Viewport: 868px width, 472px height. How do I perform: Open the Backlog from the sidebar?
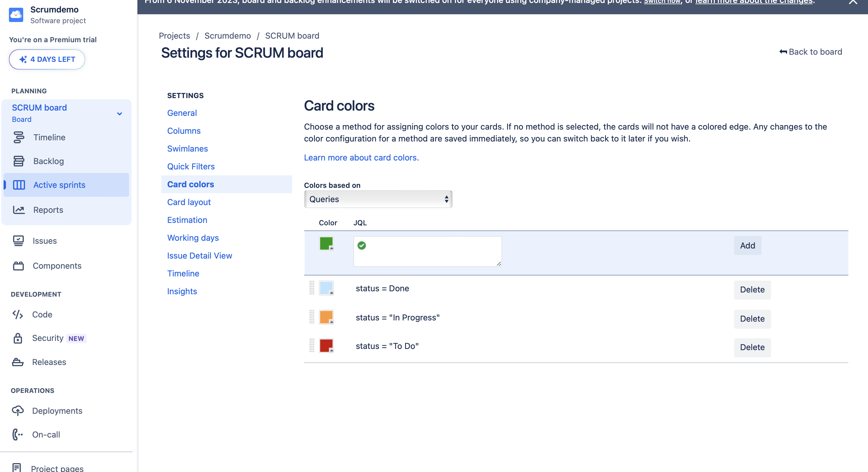49,161
